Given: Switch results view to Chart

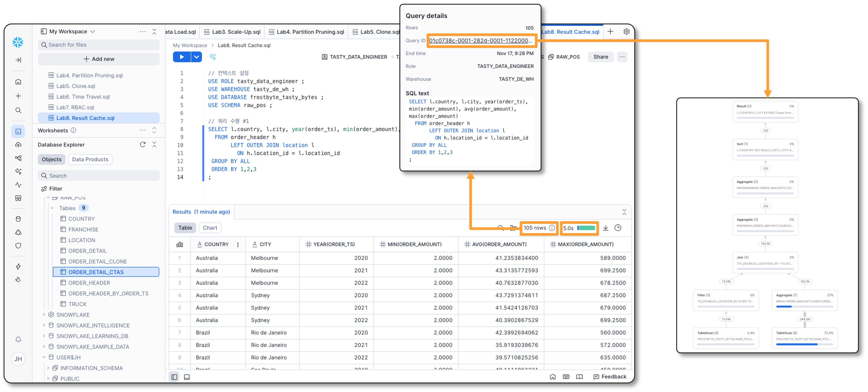Looking at the screenshot, I should (x=210, y=228).
